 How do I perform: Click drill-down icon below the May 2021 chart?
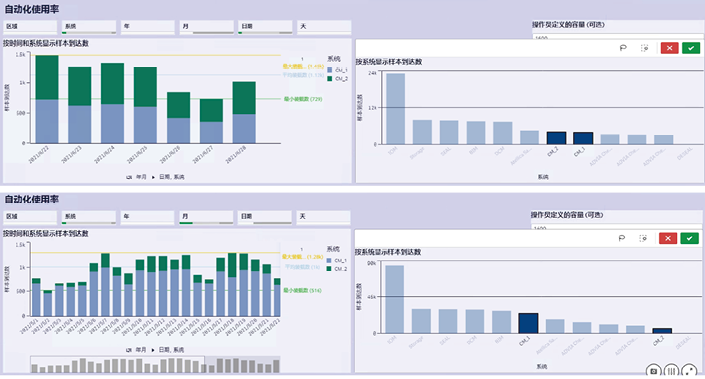point(129,350)
